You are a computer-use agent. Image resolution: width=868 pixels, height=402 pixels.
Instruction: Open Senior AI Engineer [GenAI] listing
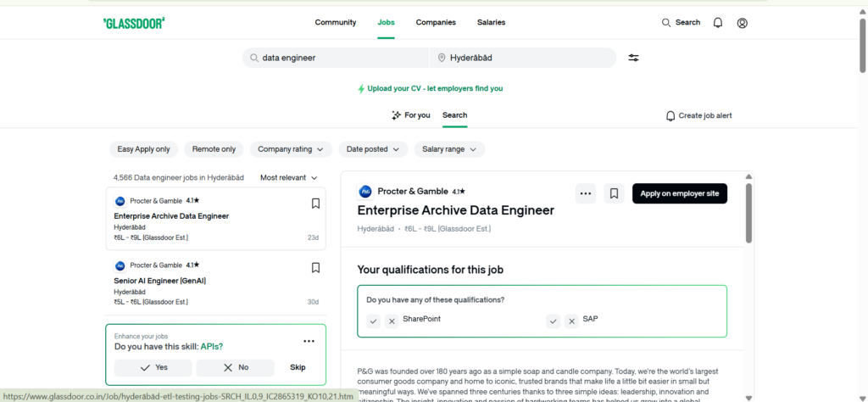[x=160, y=281]
